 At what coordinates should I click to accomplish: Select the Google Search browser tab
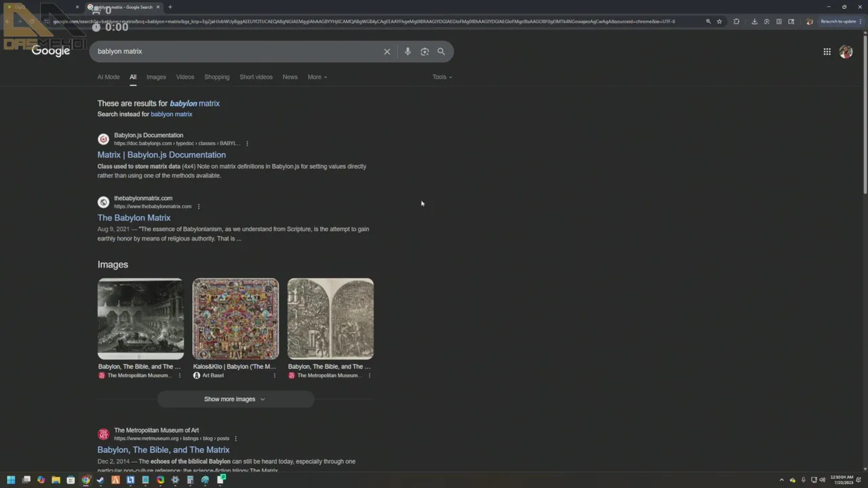[123, 7]
